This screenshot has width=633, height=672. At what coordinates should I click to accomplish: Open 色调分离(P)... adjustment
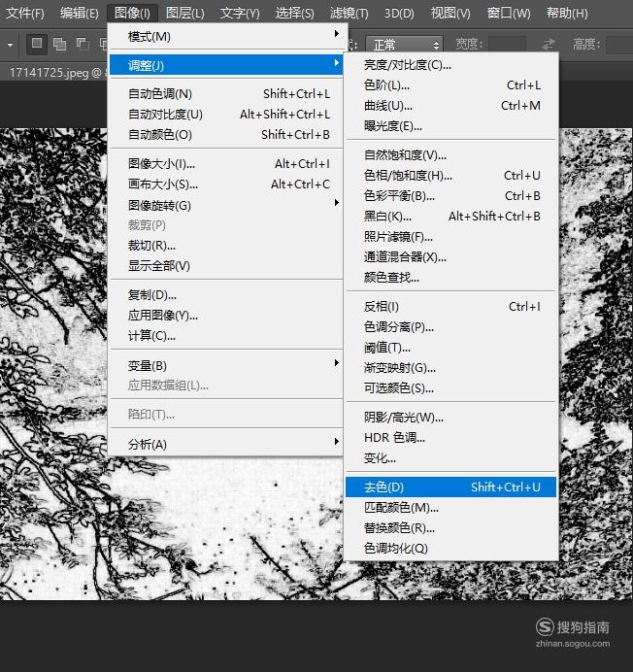pyautogui.click(x=450, y=327)
